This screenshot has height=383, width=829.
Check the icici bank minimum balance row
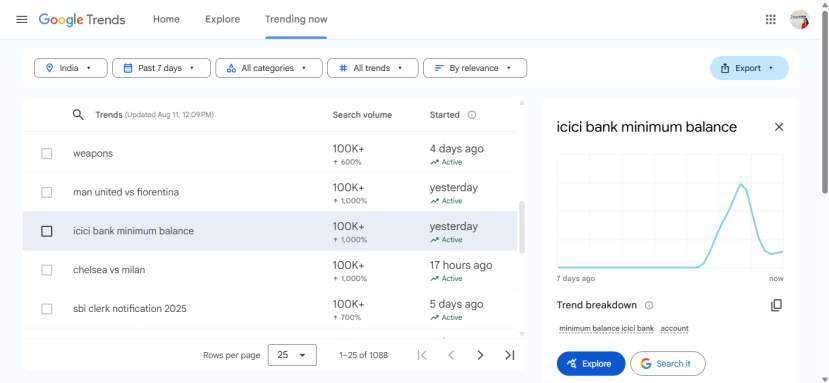47,231
